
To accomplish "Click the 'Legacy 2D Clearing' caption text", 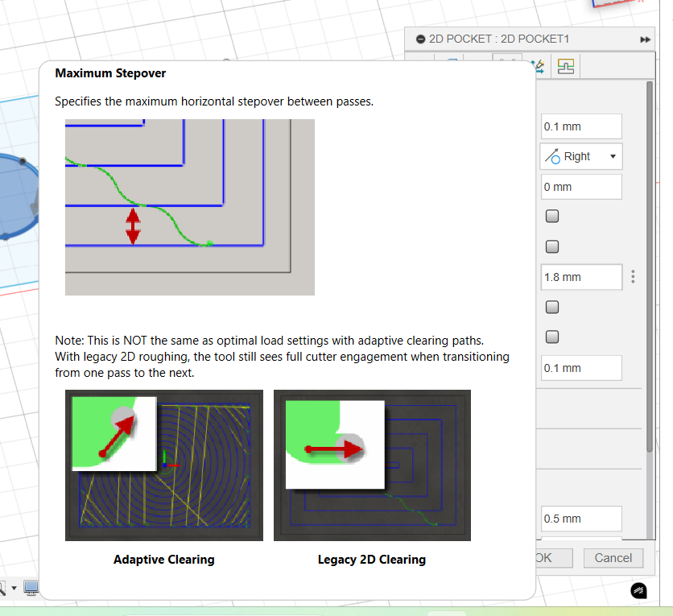I will 372,560.
